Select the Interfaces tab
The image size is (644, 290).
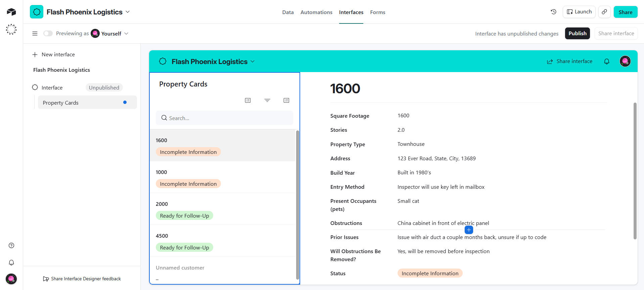[351, 12]
